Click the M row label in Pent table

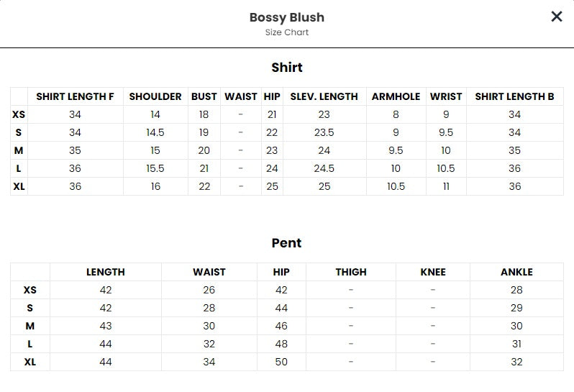click(30, 326)
